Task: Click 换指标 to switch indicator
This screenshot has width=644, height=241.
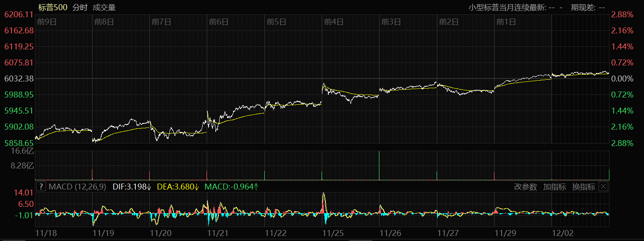Action: pyautogui.click(x=584, y=187)
